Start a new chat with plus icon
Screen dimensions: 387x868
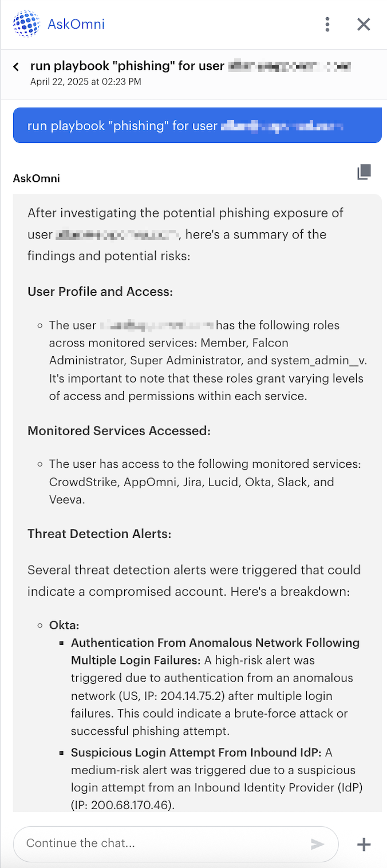pyautogui.click(x=364, y=844)
